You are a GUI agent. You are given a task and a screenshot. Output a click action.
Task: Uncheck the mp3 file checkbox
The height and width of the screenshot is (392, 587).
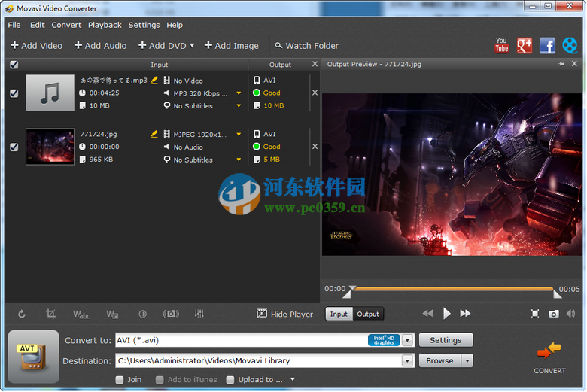tap(14, 93)
